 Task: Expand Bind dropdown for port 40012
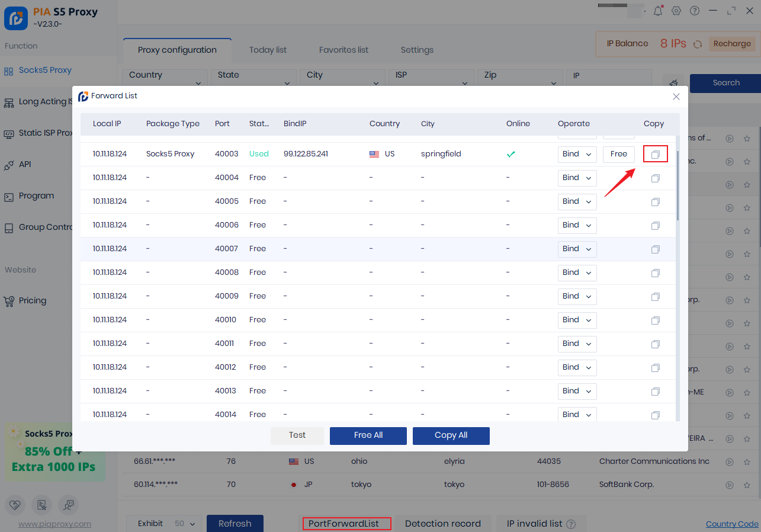click(577, 367)
